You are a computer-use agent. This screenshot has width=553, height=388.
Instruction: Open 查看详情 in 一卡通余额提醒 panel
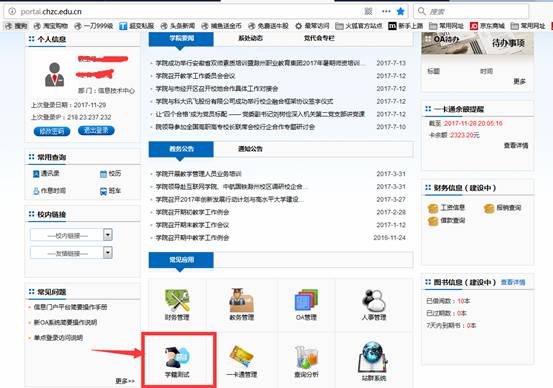coord(516,145)
